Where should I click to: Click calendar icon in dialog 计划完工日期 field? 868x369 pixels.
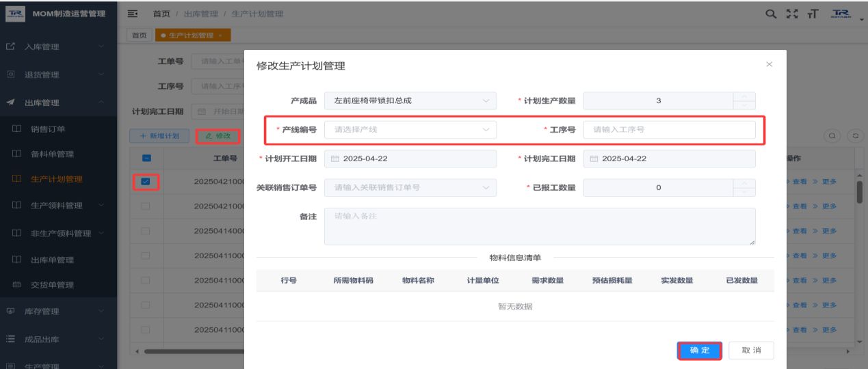[594, 159]
